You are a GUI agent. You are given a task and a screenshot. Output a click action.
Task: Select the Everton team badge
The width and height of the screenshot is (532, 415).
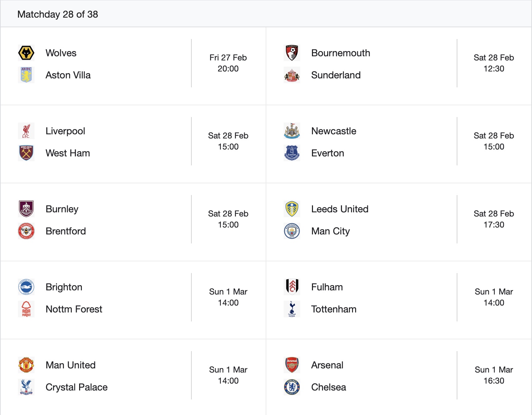tap(292, 153)
